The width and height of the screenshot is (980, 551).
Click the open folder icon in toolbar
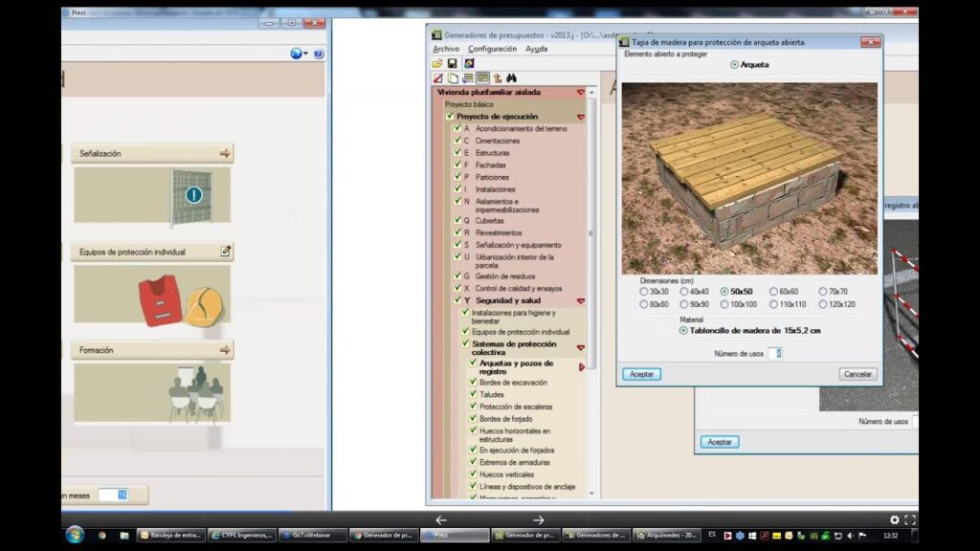point(438,63)
